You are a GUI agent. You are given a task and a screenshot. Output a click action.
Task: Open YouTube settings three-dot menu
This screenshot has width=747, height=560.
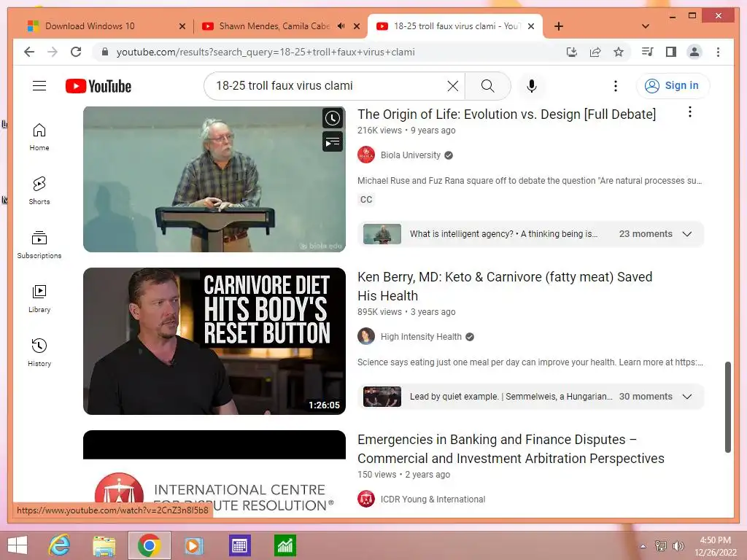pos(616,86)
